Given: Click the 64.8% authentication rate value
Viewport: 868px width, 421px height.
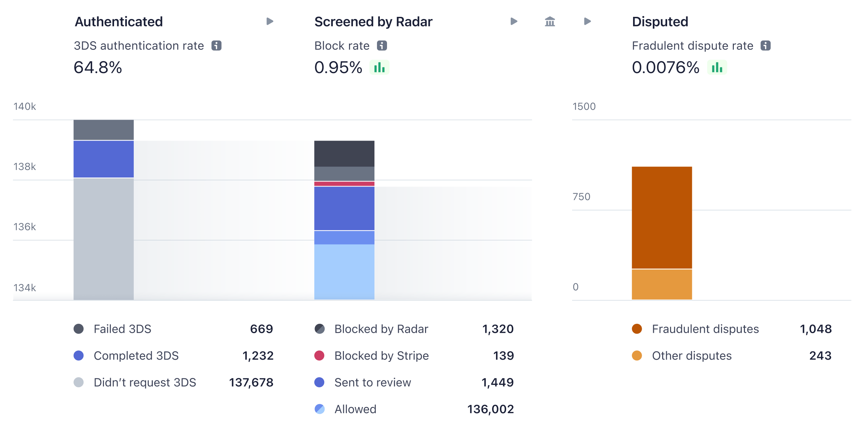Looking at the screenshot, I should (98, 67).
